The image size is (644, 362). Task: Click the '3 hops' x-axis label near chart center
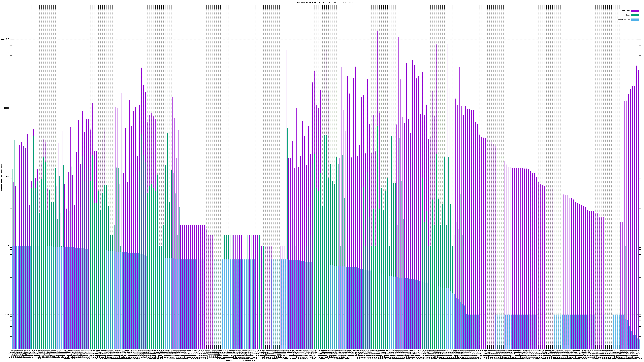coord(285,359)
